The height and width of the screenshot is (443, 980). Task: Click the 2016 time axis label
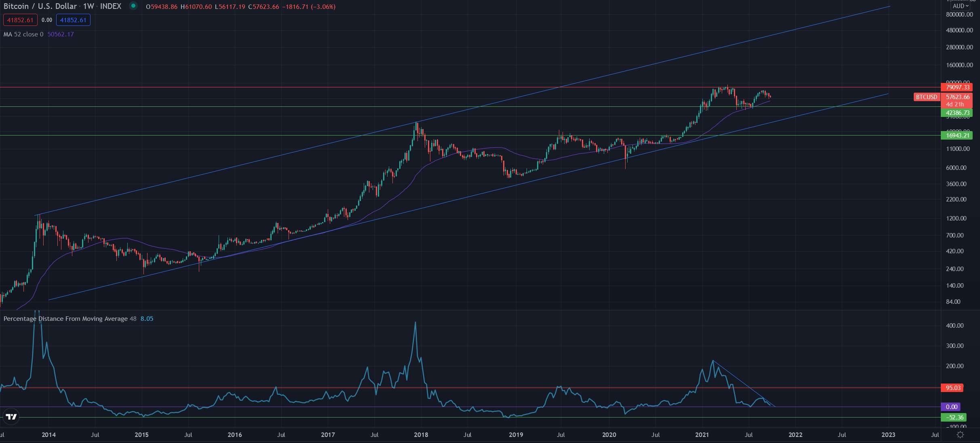click(235, 435)
